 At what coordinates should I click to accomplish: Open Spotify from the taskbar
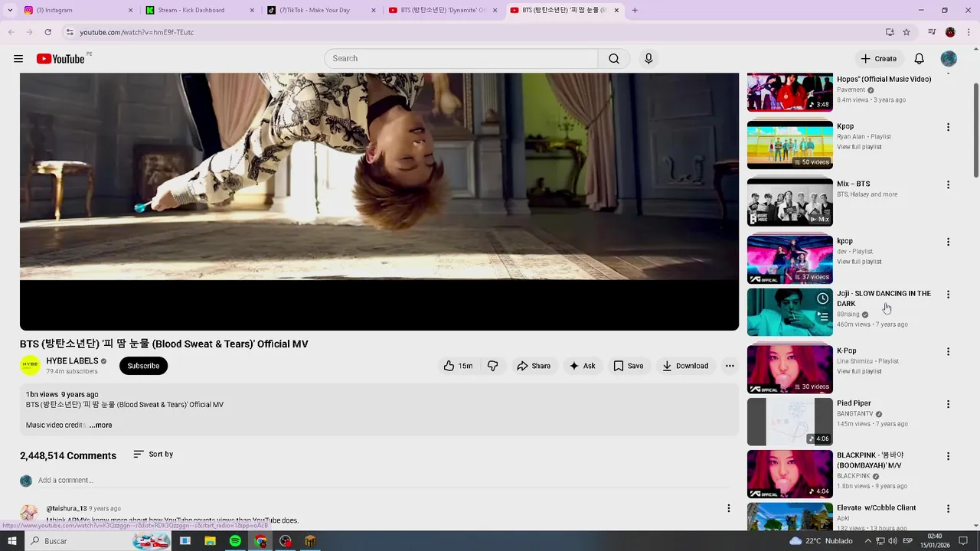235,541
